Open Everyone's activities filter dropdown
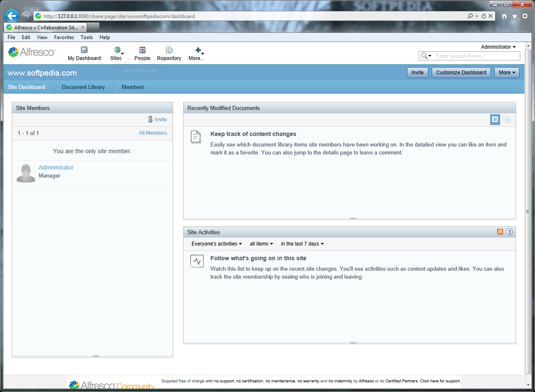 click(x=217, y=244)
